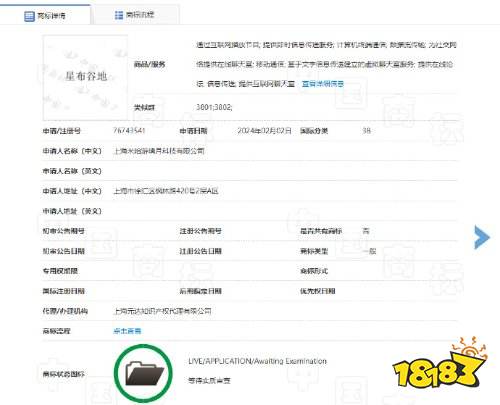The width and height of the screenshot is (500, 405).
Task: Select application date 2024年02月02日
Action: [x=264, y=131]
